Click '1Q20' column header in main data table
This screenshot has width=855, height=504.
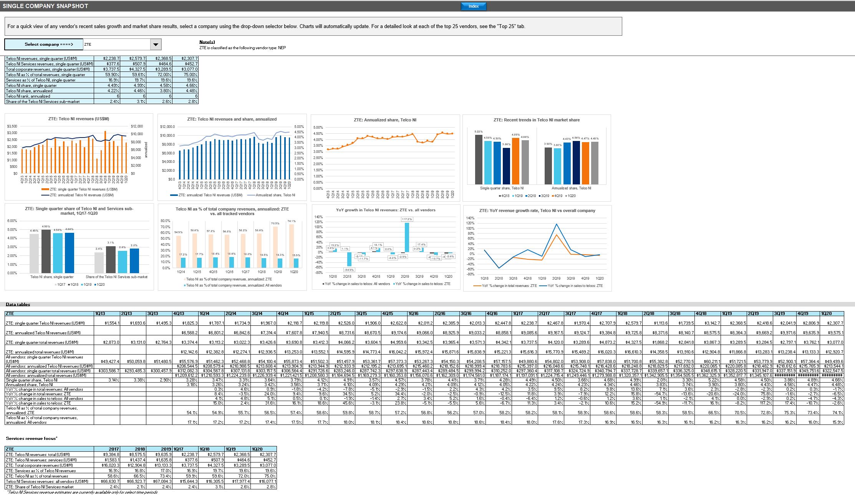click(832, 314)
